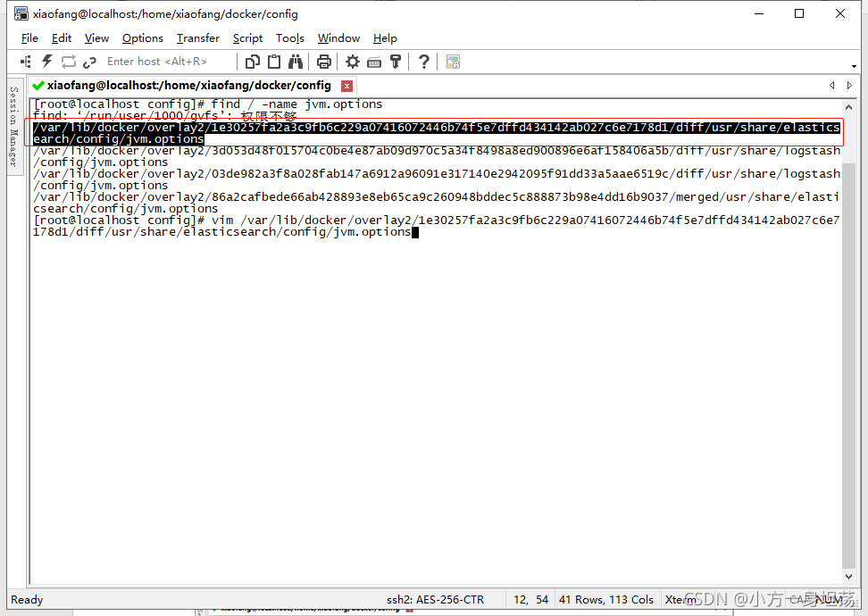Image resolution: width=868 pixels, height=616 pixels.
Task: Open Session Options gear icon
Action: (353, 62)
